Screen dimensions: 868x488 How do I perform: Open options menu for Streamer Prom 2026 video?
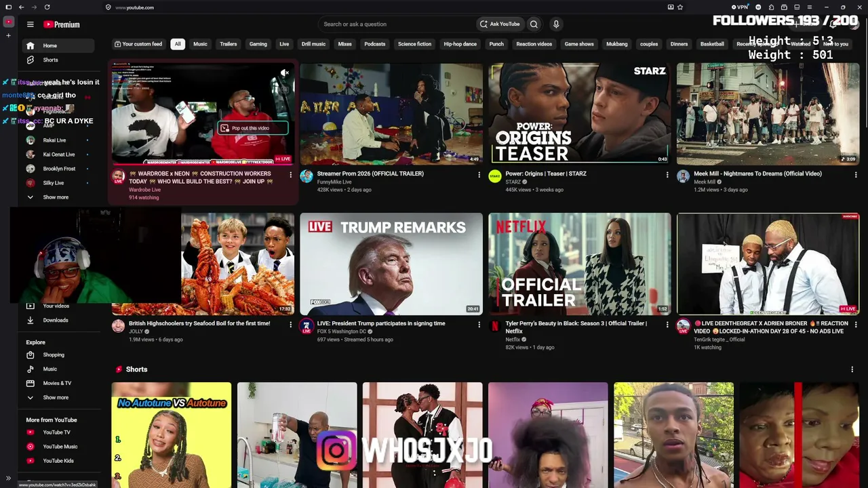pyautogui.click(x=479, y=175)
